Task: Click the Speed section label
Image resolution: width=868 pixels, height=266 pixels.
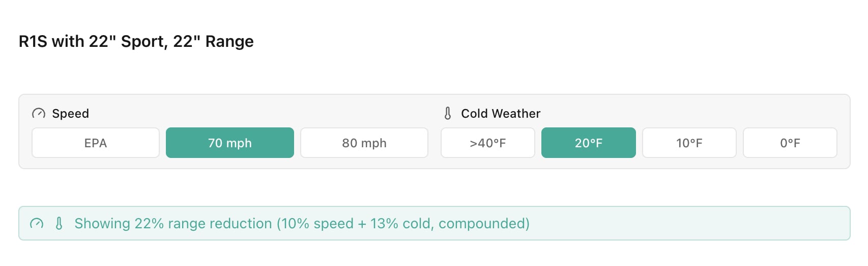Action: point(71,114)
